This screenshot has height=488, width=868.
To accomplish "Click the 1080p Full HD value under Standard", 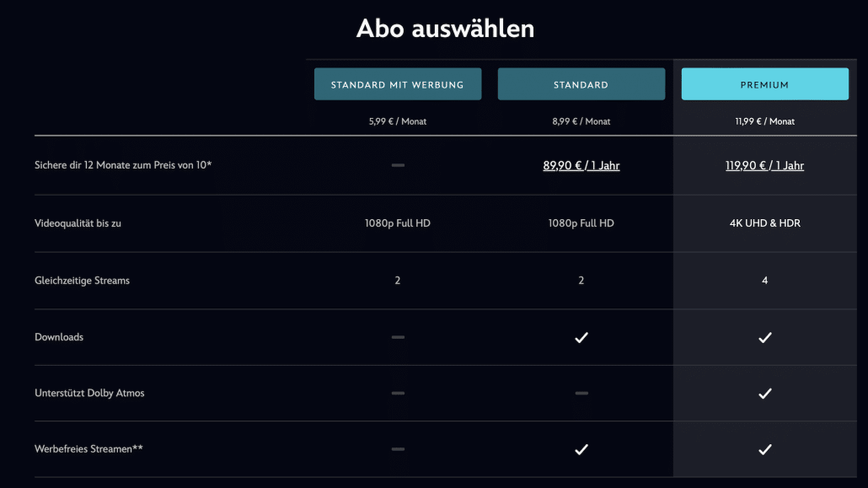I will coord(581,223).
